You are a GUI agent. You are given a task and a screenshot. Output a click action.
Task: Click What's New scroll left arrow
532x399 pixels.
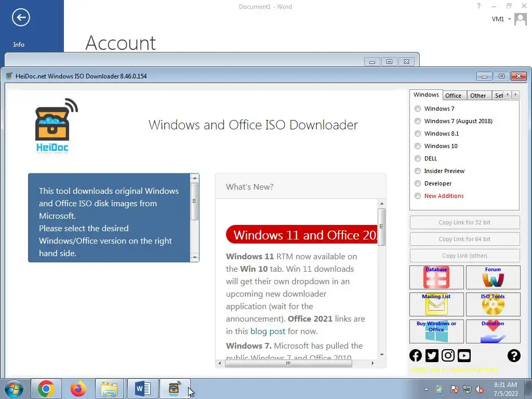coord(220,363)
